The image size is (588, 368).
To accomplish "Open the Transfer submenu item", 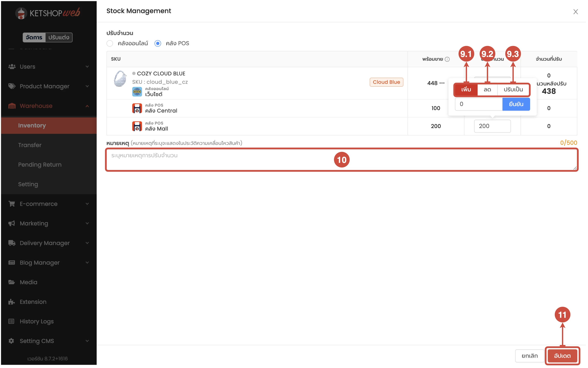I will point(30,145).
